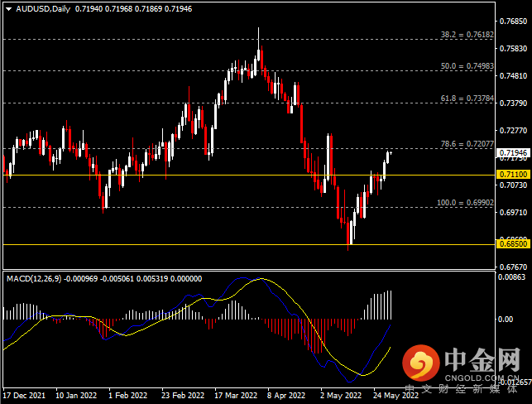The image size is (532, 404).
Task: Click the 0.76850 price scale label
Action: (x=513, y=22)
